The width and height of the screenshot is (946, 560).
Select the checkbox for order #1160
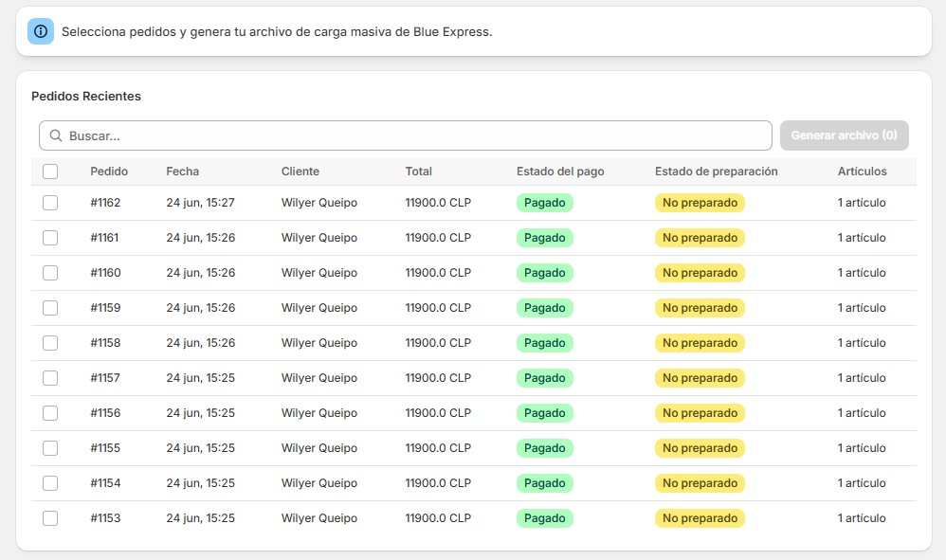tap(50, 273)
